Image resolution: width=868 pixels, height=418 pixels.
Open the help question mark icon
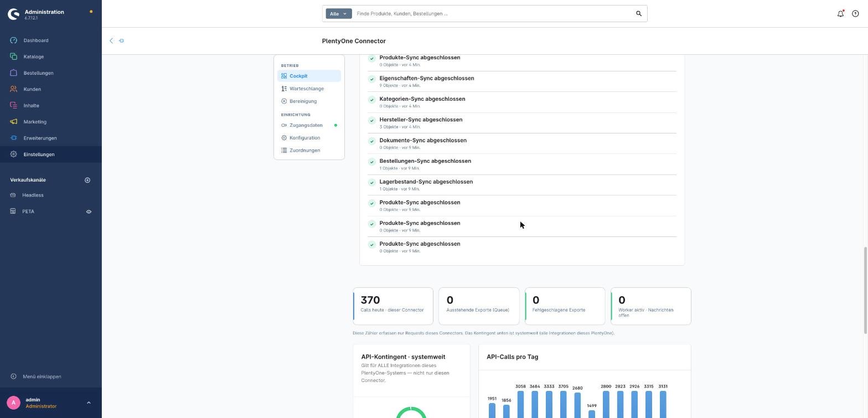click(x=855, y=14)
